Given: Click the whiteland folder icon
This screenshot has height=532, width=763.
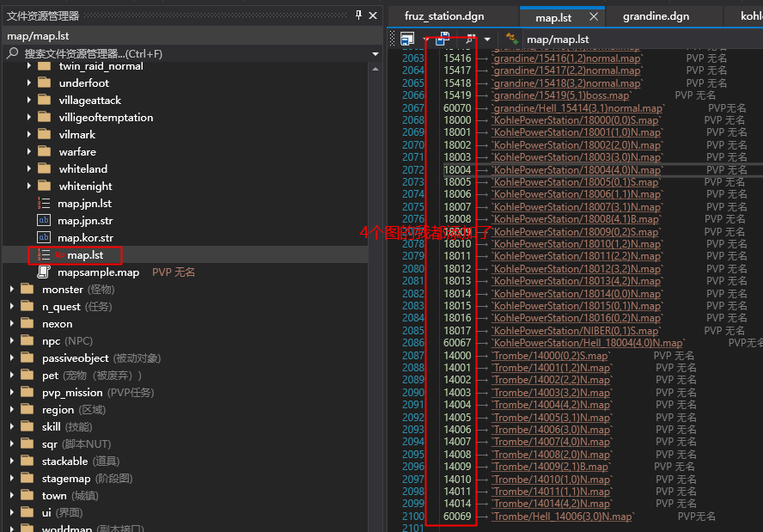Looking at the screenshot, I should [x=45, y=168].
